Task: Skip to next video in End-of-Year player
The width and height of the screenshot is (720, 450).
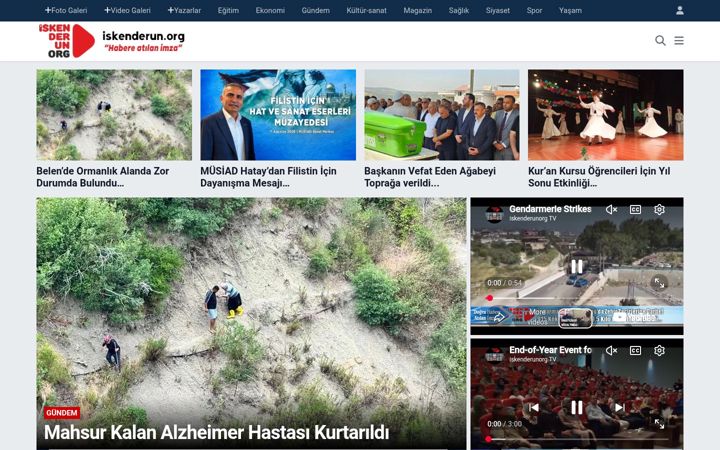Action: point(620,407)
